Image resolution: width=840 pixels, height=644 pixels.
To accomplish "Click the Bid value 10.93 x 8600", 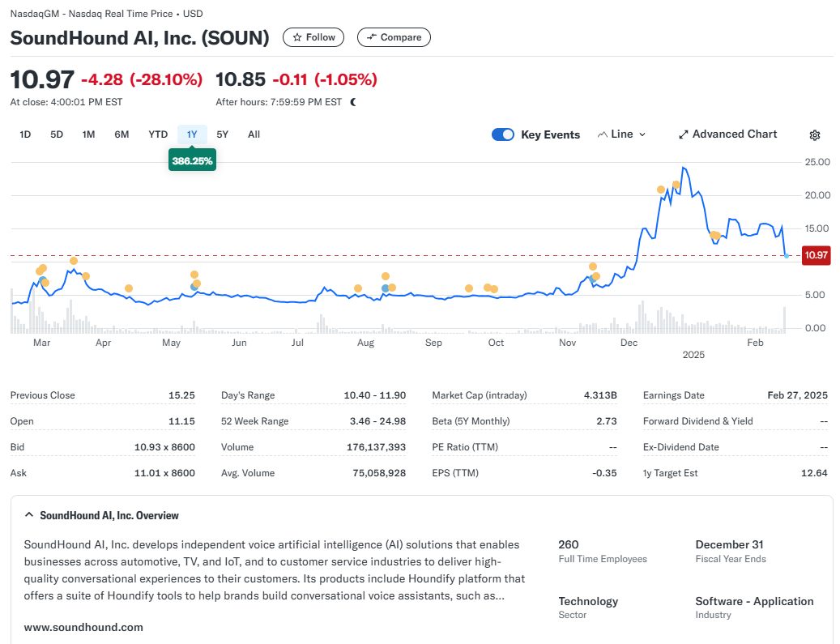I will (164, 447).
